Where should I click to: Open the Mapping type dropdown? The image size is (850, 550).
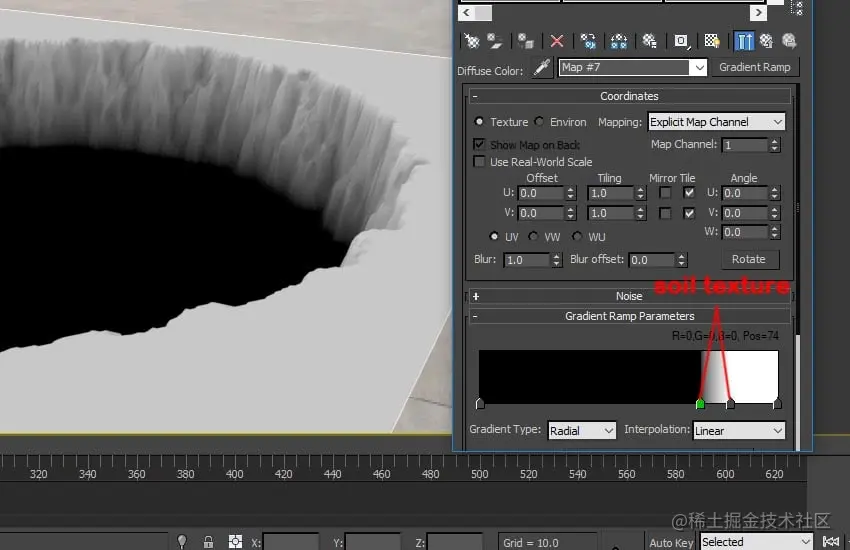(716, 122)
